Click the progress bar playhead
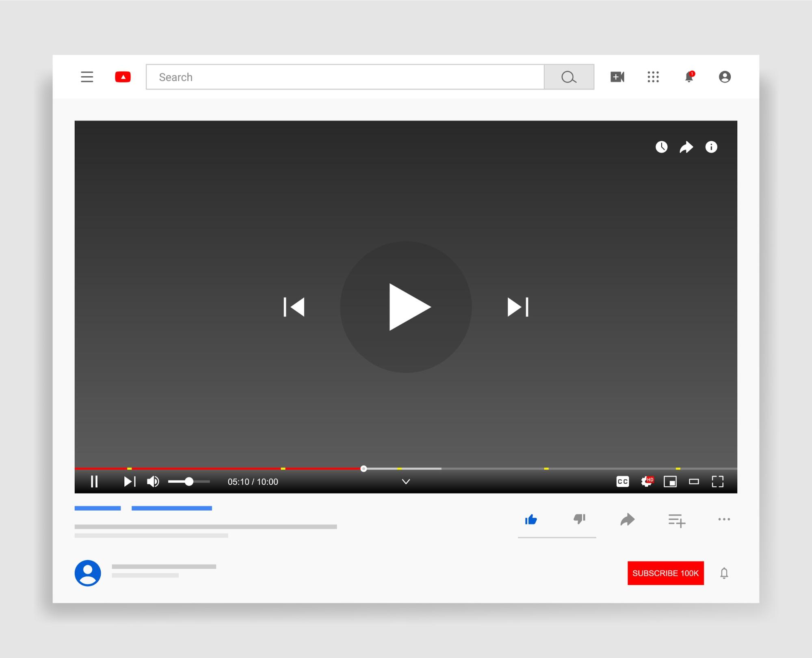Image resolution: width=812 pixels, height=658 pixels. point(364,468)
